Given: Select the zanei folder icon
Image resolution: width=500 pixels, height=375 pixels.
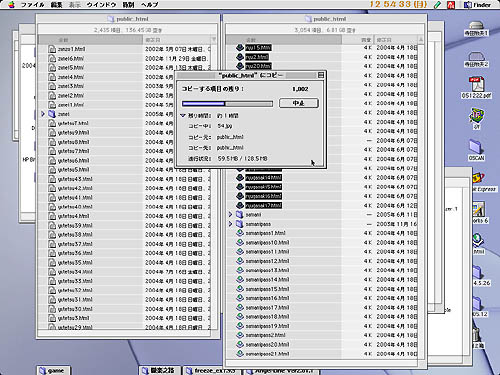Looking at the screenshot, I should (x=52, y=114).
